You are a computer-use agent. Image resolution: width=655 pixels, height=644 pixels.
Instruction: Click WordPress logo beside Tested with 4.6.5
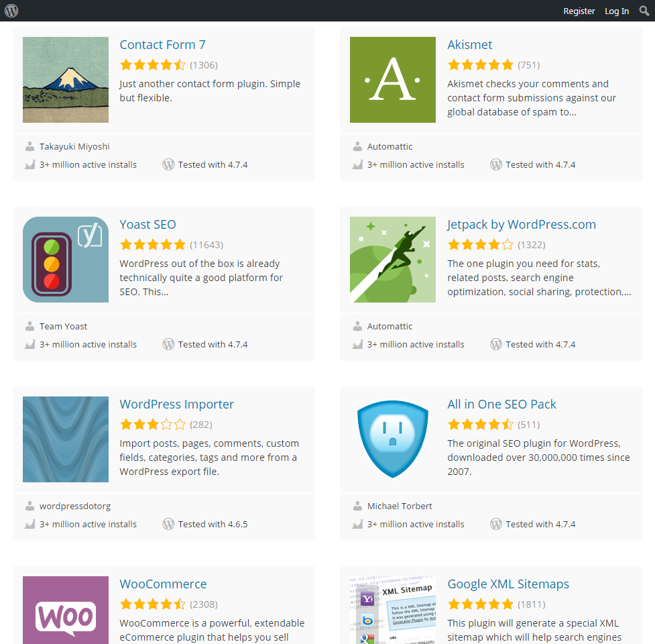(168, 524)
